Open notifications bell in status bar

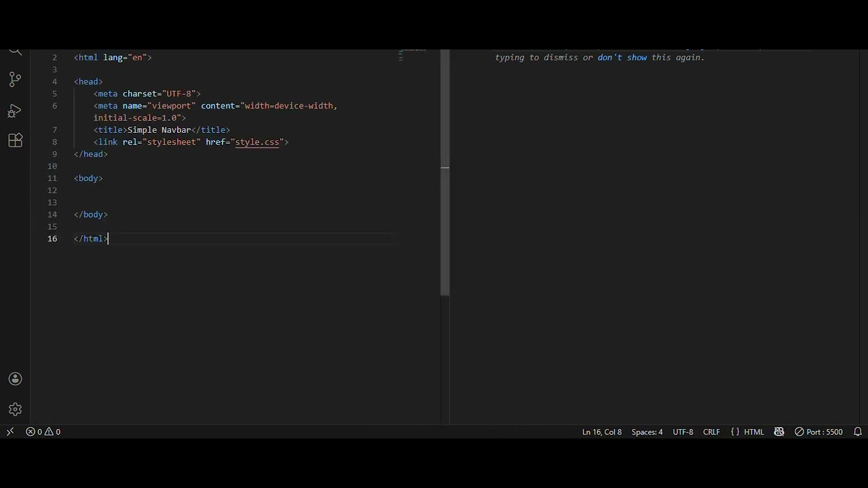tap(858, 432)
